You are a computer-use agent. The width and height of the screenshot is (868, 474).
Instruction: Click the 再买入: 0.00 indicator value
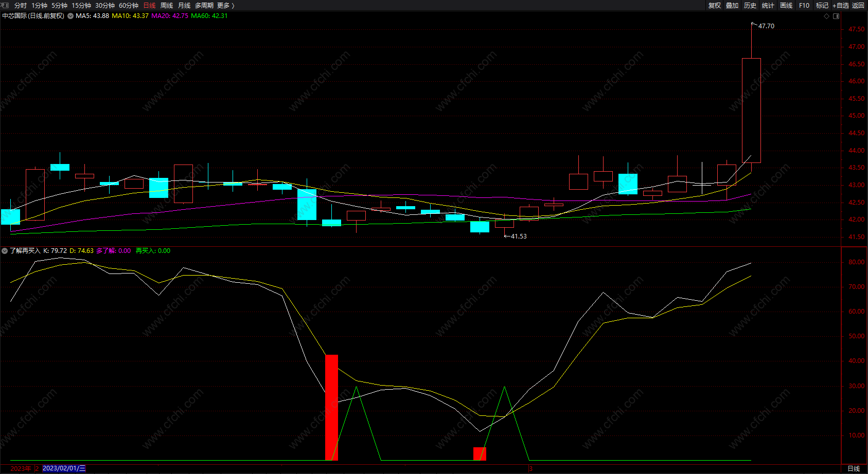(x=153, y=251)
